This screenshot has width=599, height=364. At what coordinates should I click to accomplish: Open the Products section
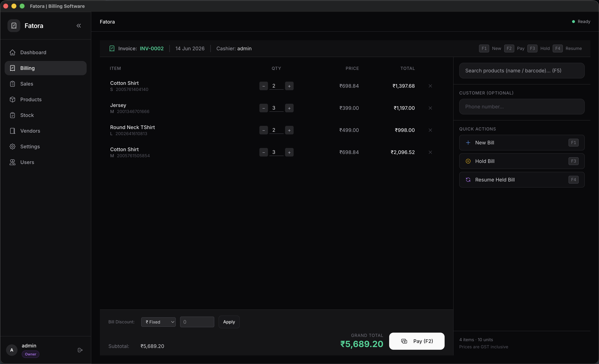pyautogui.click(x=45, y=99)
